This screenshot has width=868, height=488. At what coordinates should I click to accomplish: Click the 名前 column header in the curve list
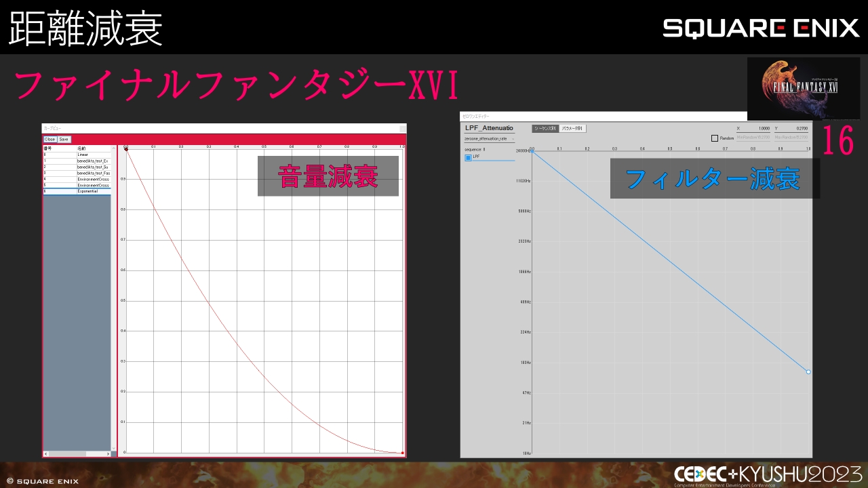(94, 148)
